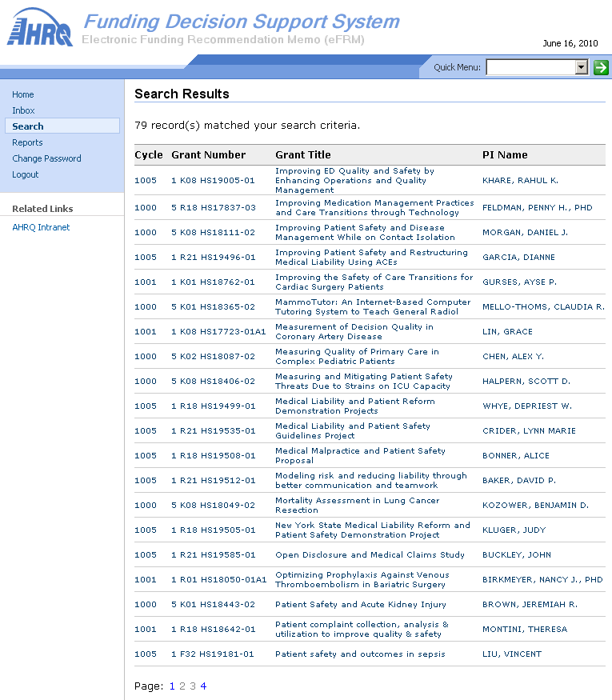The image size is (612, 700).
Task: Open Inbox from the sidebar
Action: pyautogui.click(x=23, y=110)
